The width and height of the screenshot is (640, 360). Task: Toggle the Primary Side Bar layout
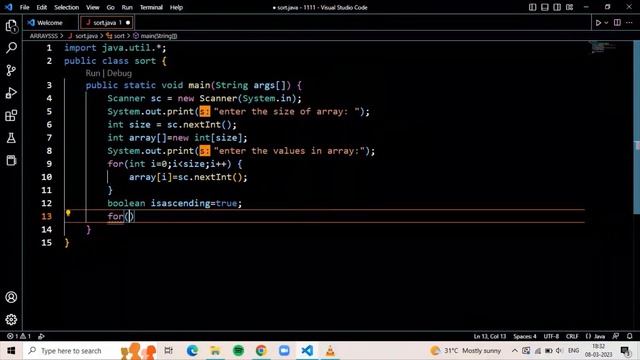(x=532, y=7)
